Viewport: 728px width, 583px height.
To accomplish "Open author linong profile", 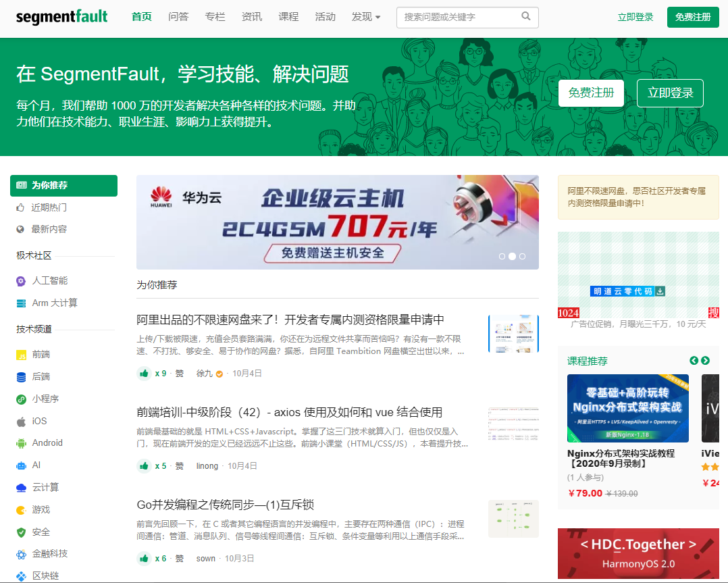I will coord(207,465).
